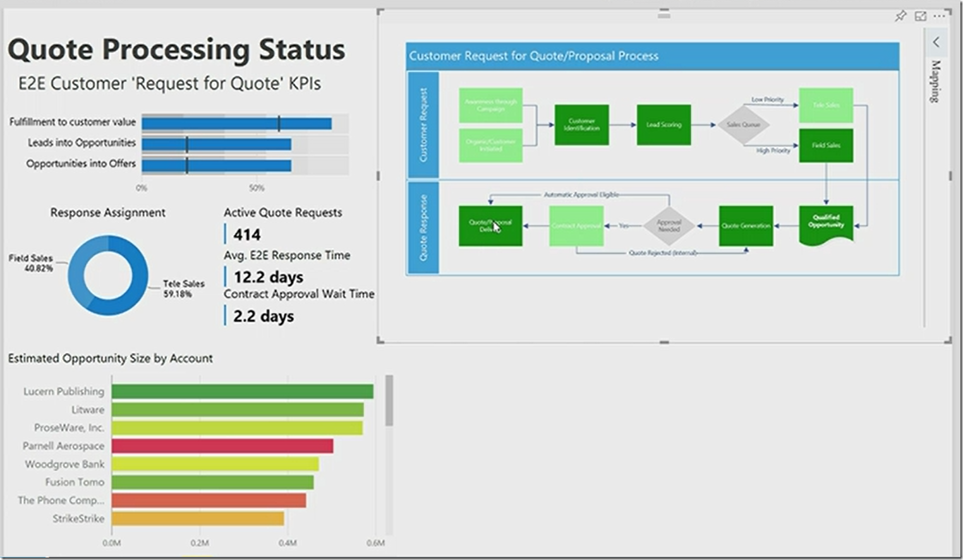Click the Customer Request swimlane header
This screenshot has height=560, width=963.
(423, 125)
